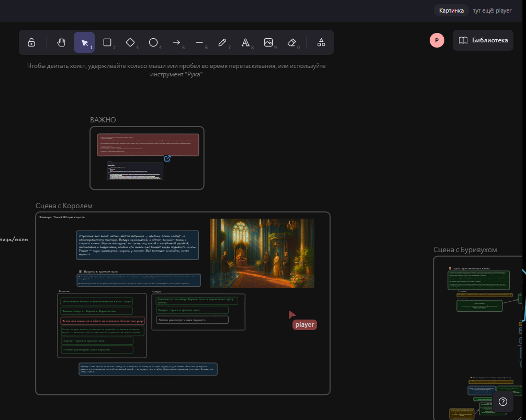Select the Сцена с Королем frame title

pyautogui.click(x=64, y=206)
